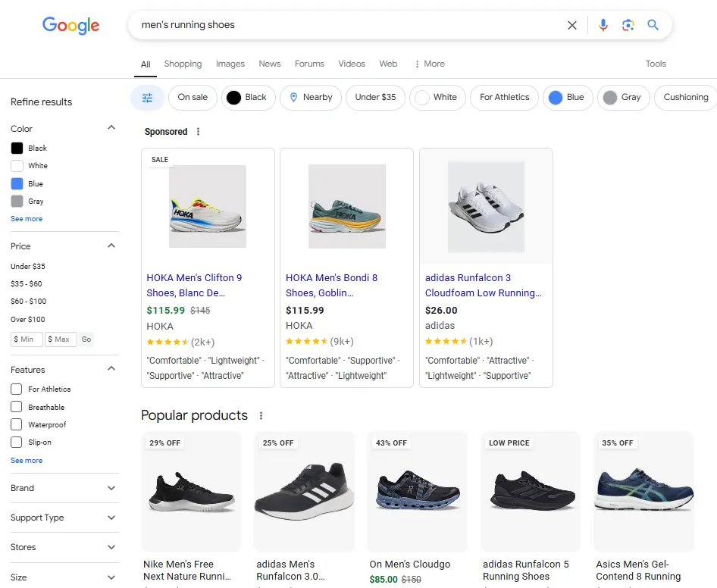Focus the minimum price input field

27,339
